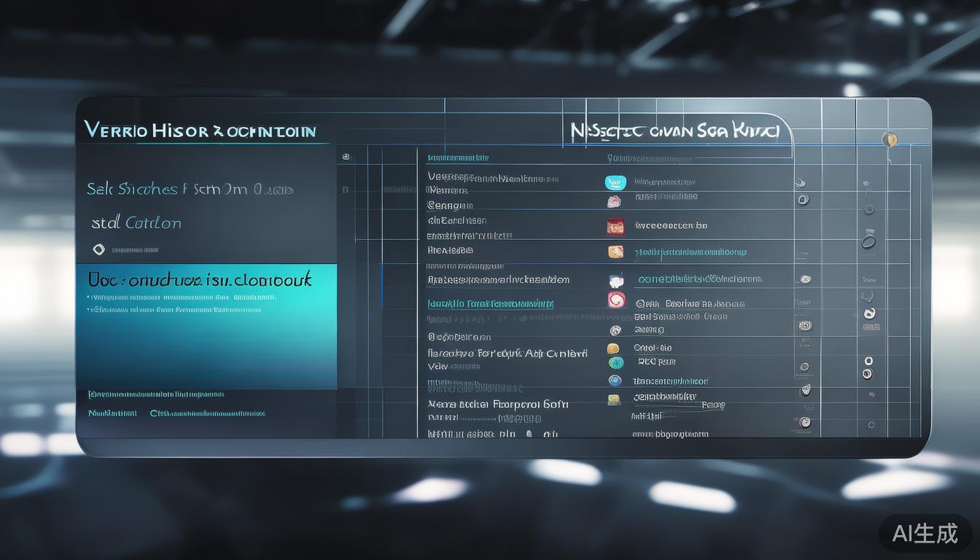Click the blue circle icon below the globe
Viewport: 980px width, 560px height.
point(614,381)
